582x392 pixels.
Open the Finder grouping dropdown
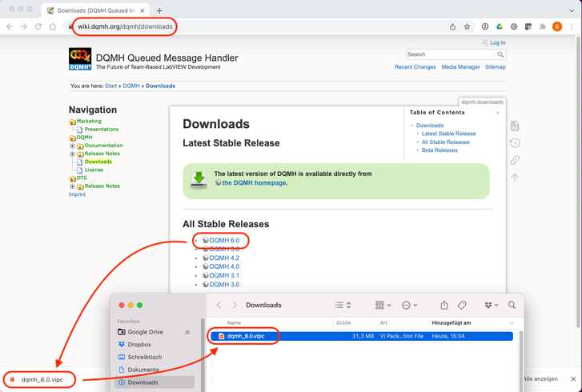point(383,305)
